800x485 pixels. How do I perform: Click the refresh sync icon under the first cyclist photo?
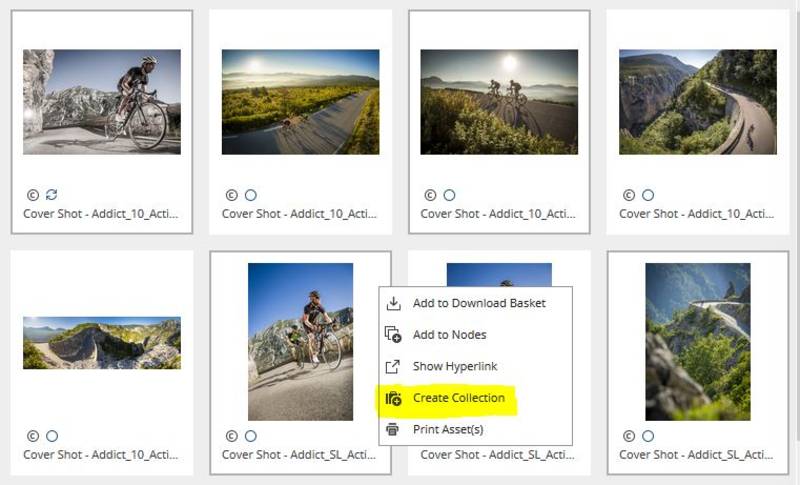[x=52, y=195]
